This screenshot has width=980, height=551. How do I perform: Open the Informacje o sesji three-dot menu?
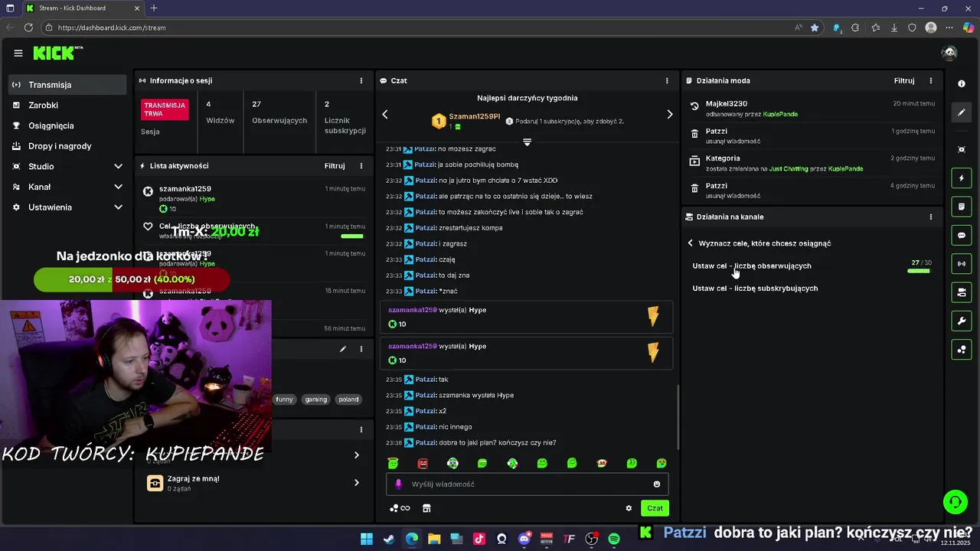coord(361,80)
